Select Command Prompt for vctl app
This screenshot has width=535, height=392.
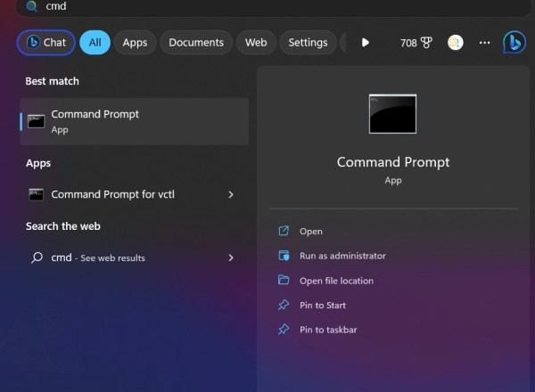click(x=135, y=194)
